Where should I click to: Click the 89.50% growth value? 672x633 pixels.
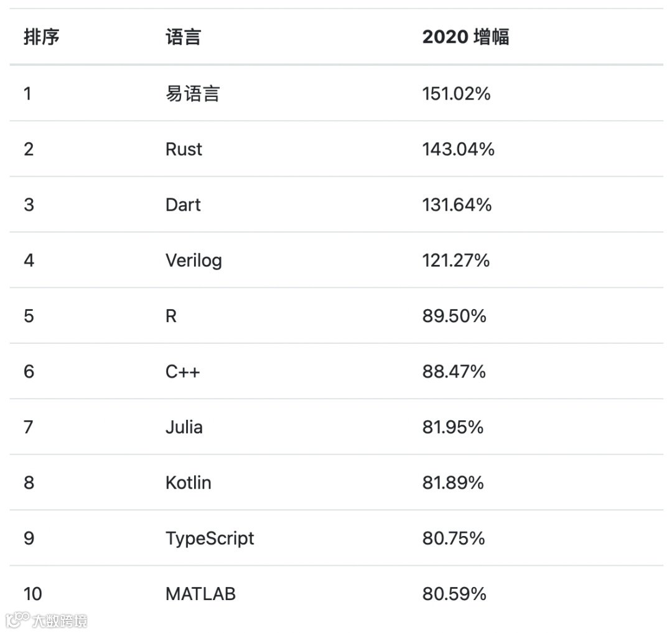[454, 316]
